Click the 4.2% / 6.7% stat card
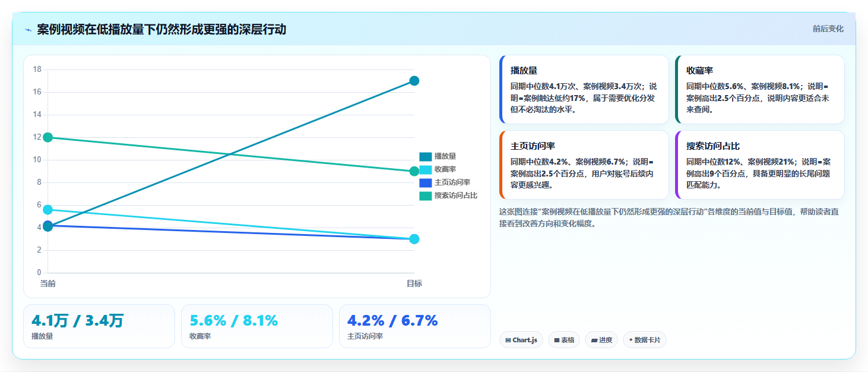This screenshot has height=372, width=868. coord(415,326)
